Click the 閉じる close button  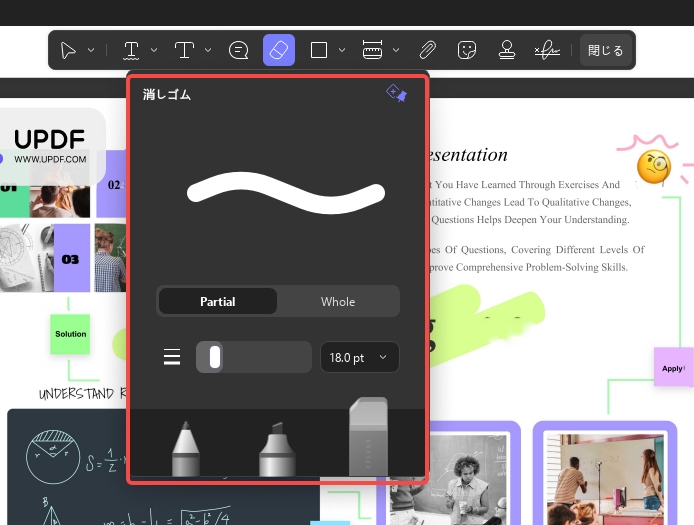pyautogui.click(x=605, y=50)
